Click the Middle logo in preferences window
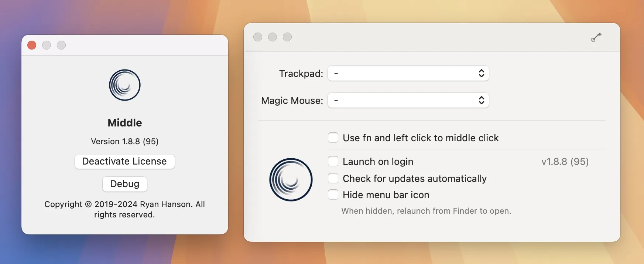This screenshot has width=644, height=264. 291,180
